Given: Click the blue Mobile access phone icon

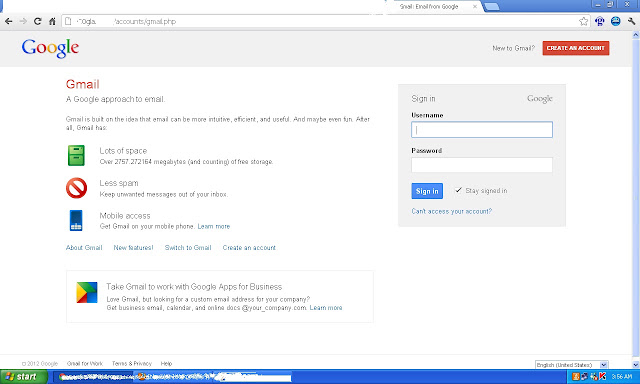Looking at the screenshot, I should 76,220.
